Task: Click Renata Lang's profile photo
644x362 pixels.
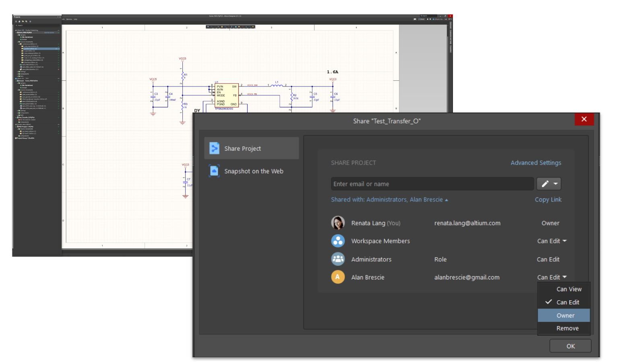Action: [x=338, y=223]
